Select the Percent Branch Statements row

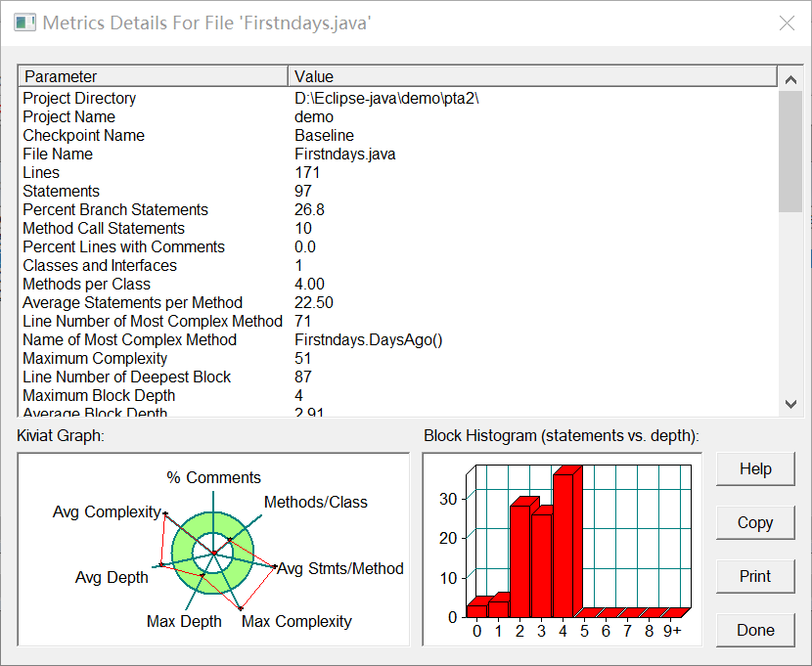pyautogui.click(x=399, y=210)
